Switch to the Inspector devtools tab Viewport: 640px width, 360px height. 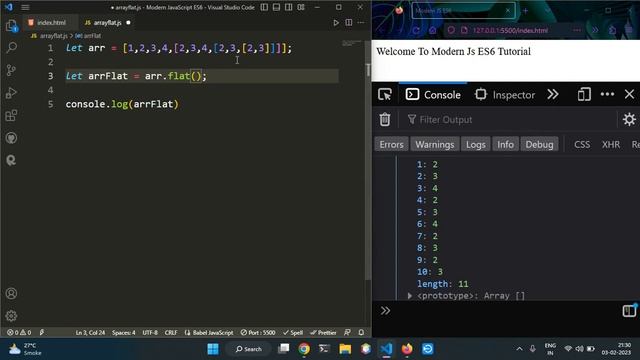click(x=505, y=95)
